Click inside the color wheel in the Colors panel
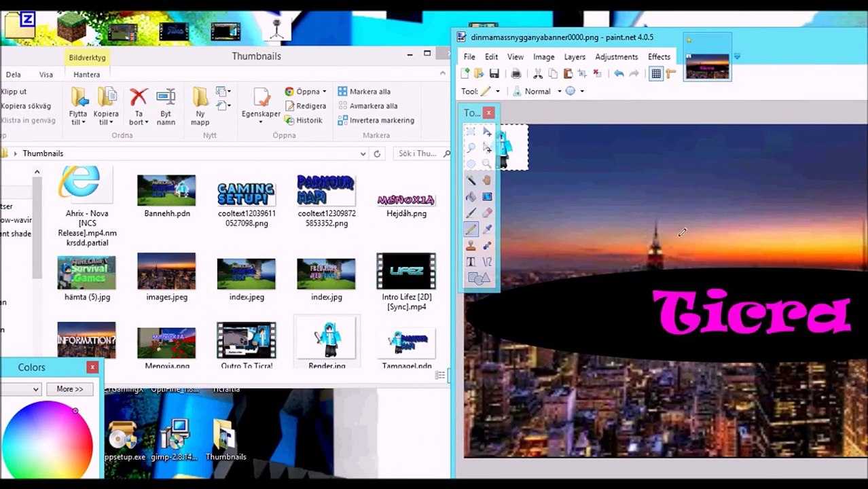This screenshot has height=489, width=868. pyautogui.click(x=48, y=445)
